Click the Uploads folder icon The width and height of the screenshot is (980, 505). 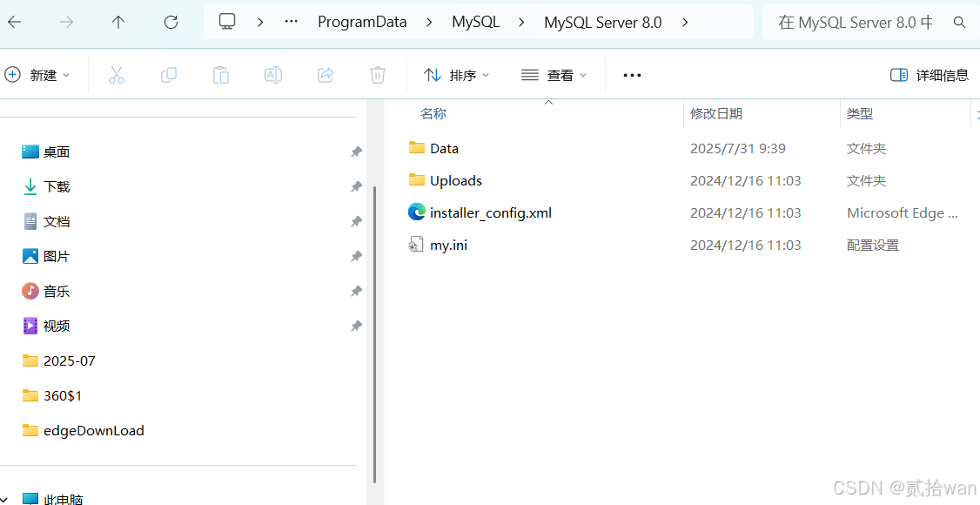[417, 180]
